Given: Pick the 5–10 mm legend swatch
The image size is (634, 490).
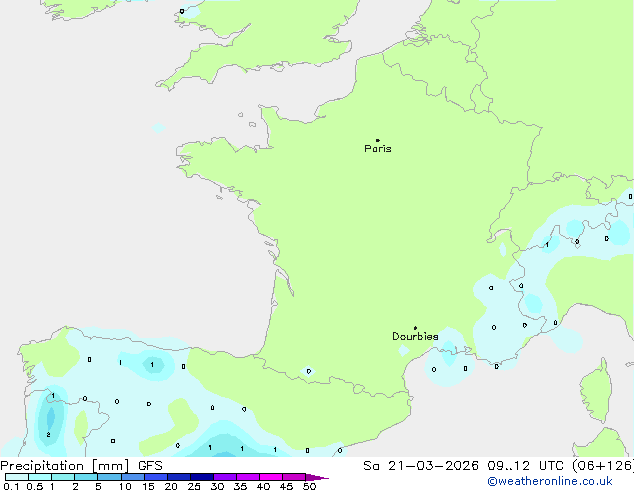Looking at the screenshot, I should 110,477.
